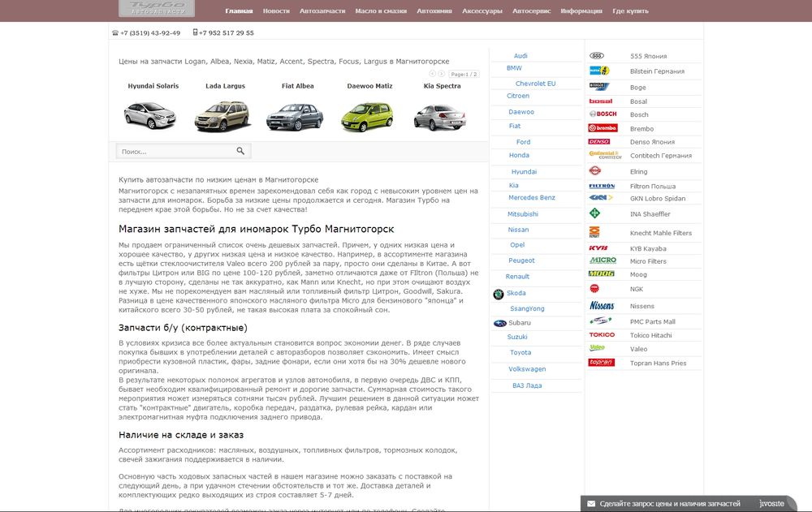Open the Toyota link
This screenshot has width=812, height=512.
click(520, 352)
